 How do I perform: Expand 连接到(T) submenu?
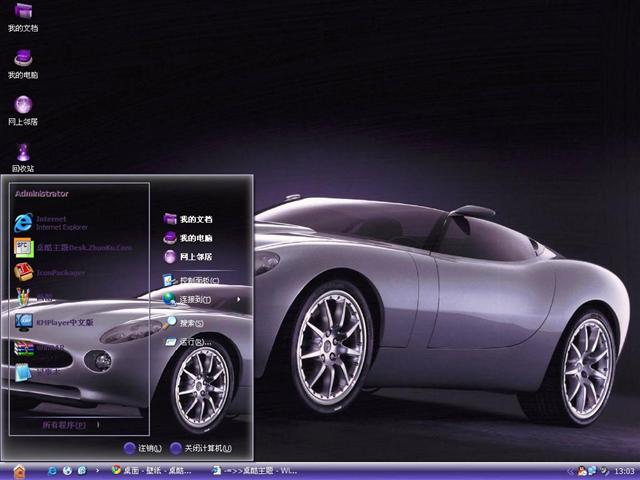(195, 299)
